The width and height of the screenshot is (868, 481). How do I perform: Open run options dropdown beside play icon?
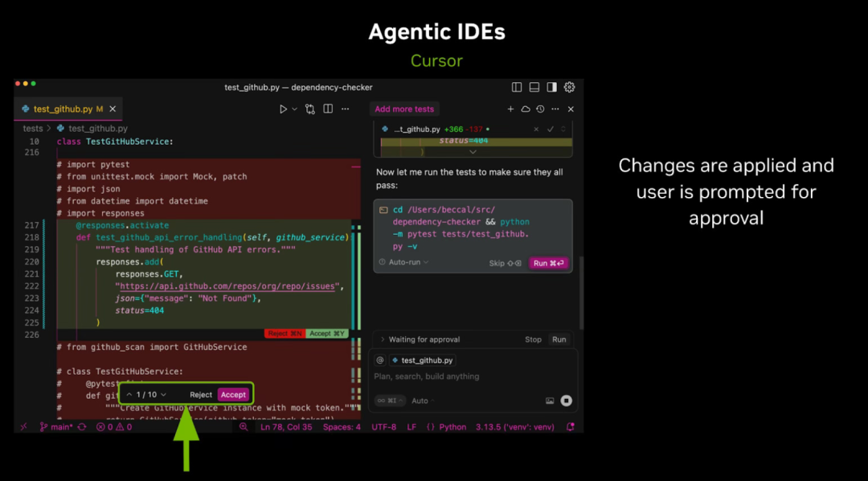[294, 109]
